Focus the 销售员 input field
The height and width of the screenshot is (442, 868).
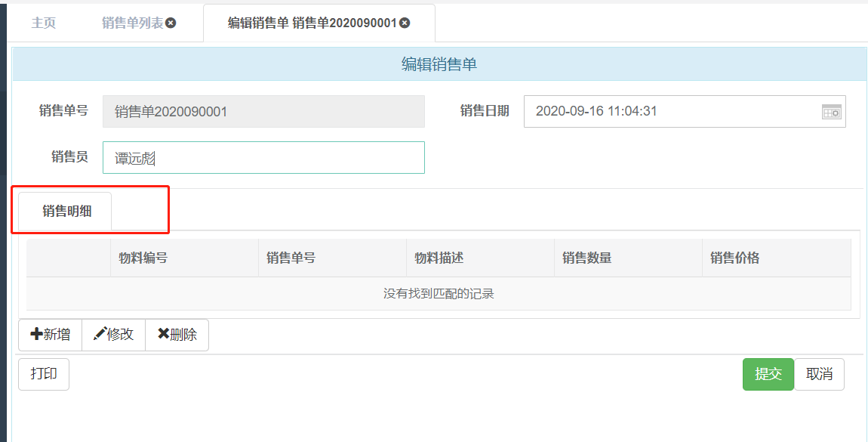(x=263, y=158)
